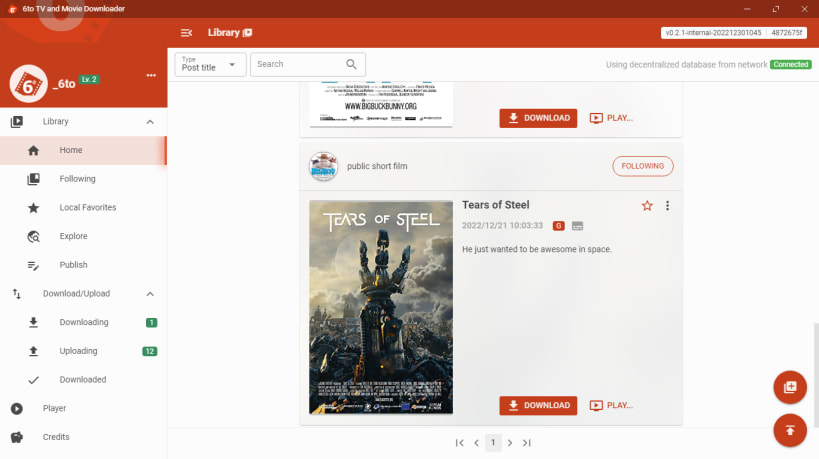819x459 pixels.
Task: Open the Type Post title dropdown
Action: 210,65
